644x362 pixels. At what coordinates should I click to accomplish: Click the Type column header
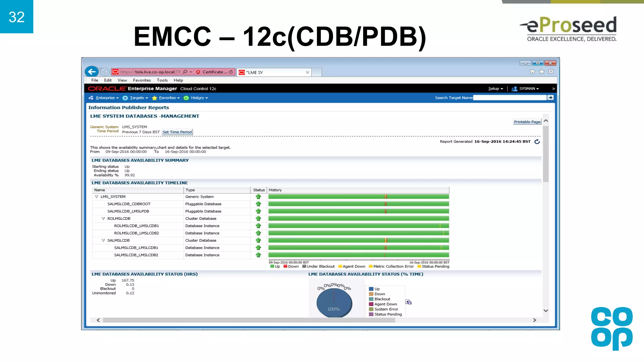pos(217,190)
